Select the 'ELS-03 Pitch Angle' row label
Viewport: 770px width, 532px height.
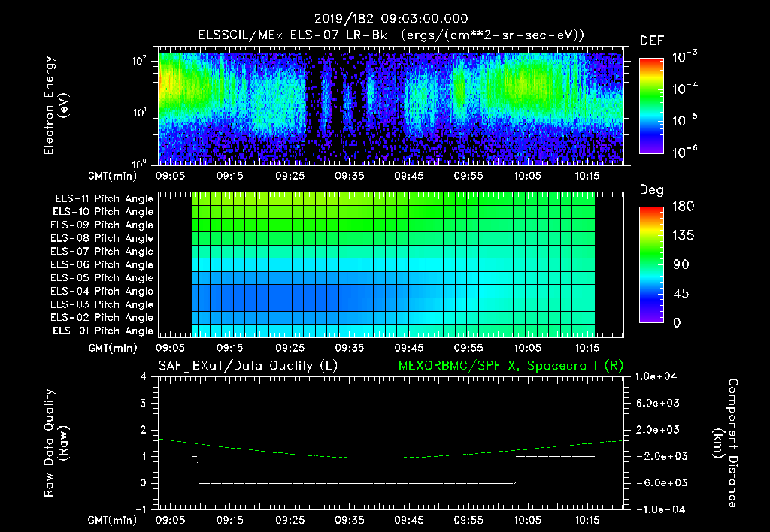pyautogui.click(x=102, y=304)
